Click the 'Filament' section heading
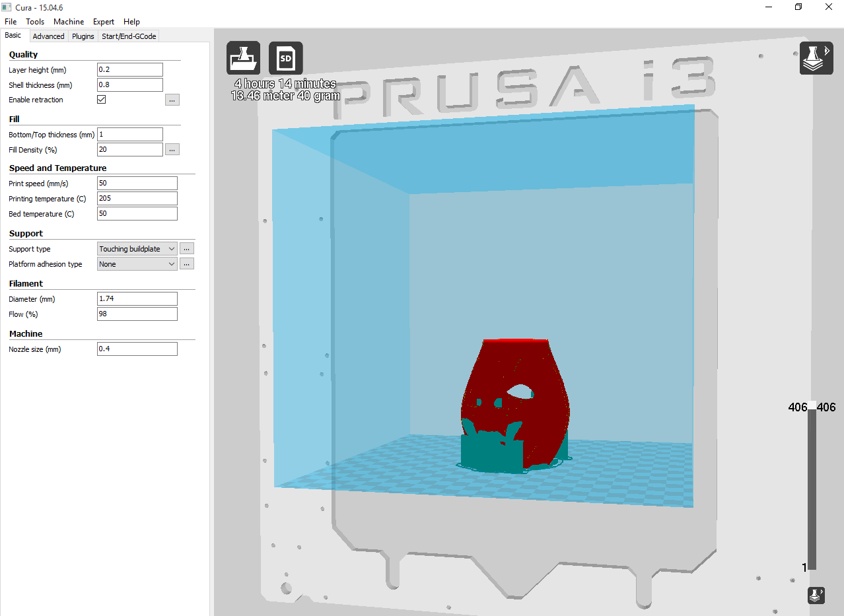Image resolution: width=844 pixels, height=616 pixels. point(26,283)
